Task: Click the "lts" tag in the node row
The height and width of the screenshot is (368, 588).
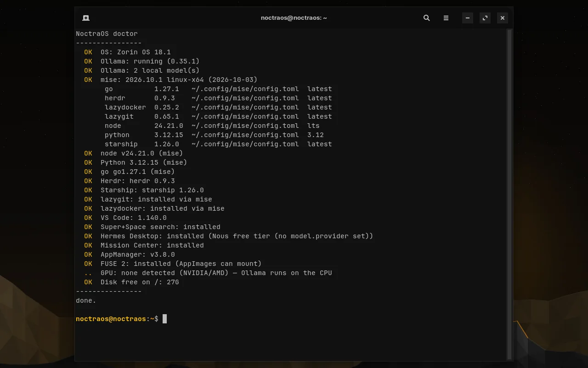Action: pos(313,126)
